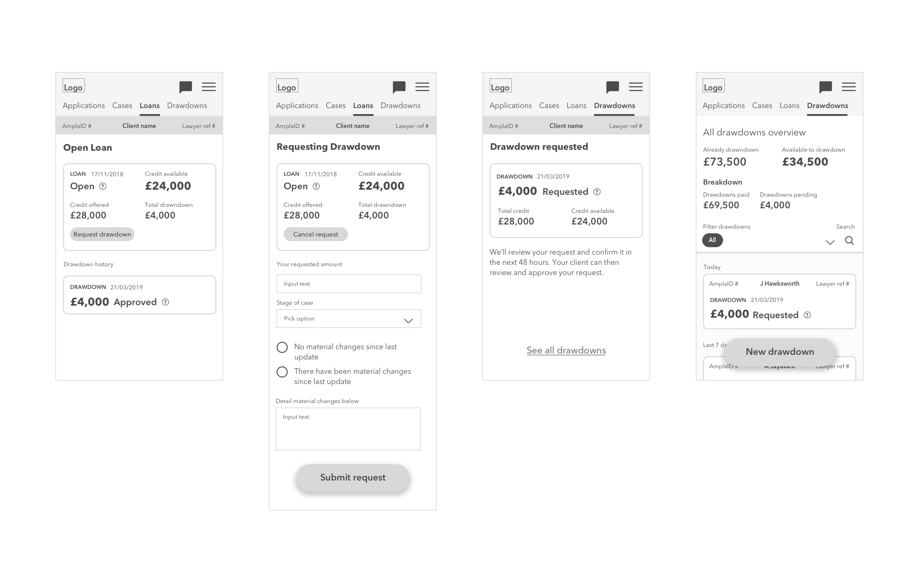Click search magnifier in drawdowns overview
The width and height of the screenshot is (924, 576).
pos(849,241)
